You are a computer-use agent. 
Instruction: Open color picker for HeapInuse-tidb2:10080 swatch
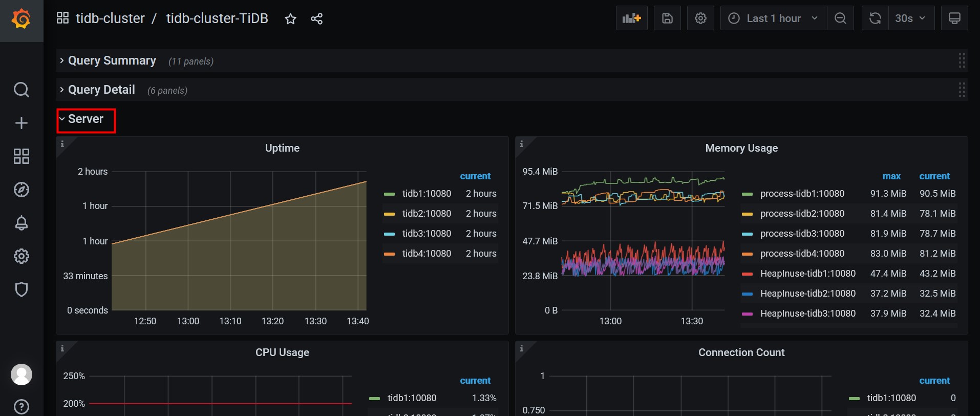pyautogui.click(x=747, y=294)
